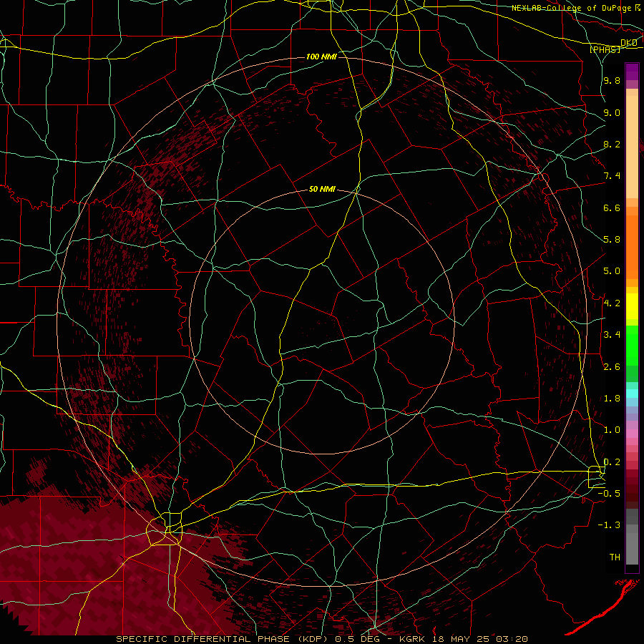Screen dimensions: 644x644
Task: Click the 'KGRK' radar site identifier
Action: click(412, 639)
